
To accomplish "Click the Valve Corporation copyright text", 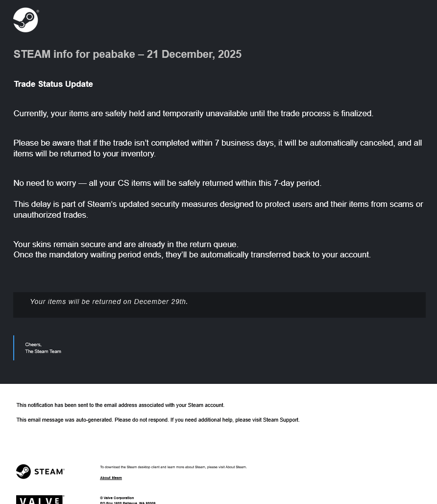I will pos(117,498).
